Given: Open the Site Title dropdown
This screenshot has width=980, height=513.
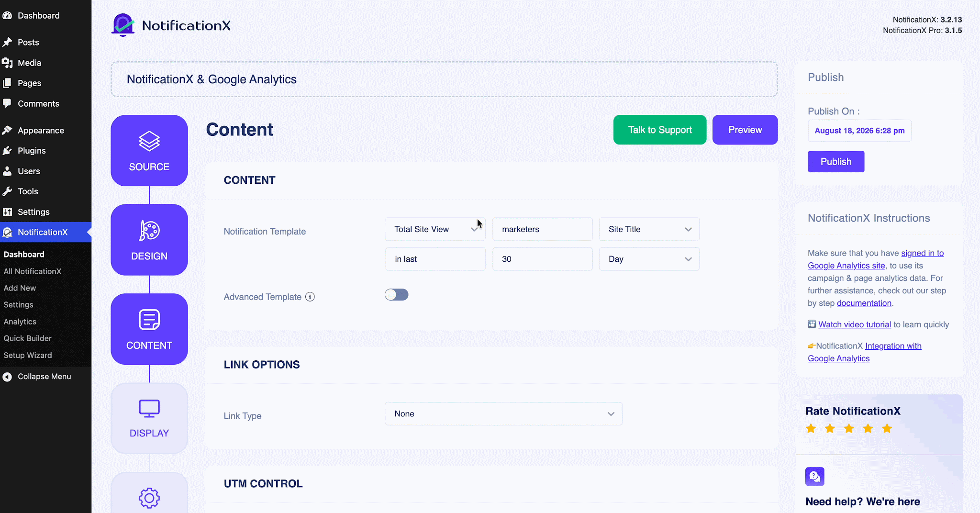Looking at the screenshot, I should (649, 229).
